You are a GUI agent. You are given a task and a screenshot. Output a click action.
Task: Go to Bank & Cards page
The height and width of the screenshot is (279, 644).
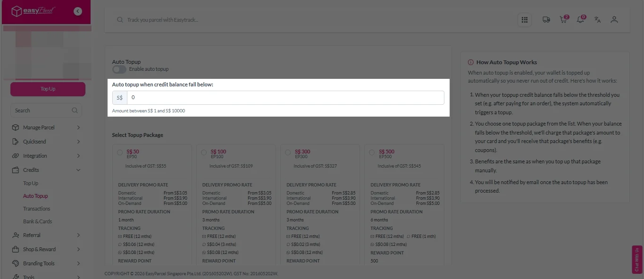(x=38, y=221)
